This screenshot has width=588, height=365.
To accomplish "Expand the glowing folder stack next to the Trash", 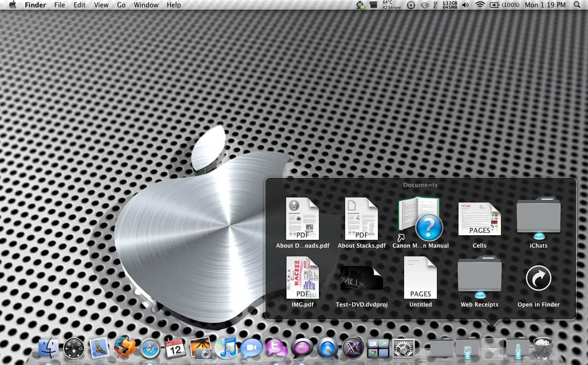I will [x=518, y=348].
